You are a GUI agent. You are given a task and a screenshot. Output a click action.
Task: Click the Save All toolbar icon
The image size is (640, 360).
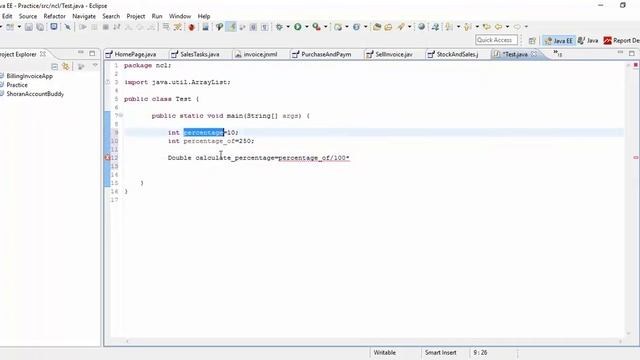point(40,27)
